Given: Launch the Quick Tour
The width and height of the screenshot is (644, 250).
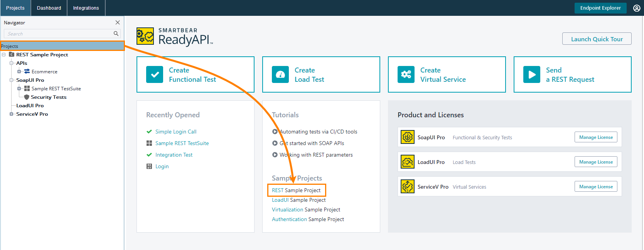Looking at the screenshot, I should pyautogui.click(x=597, y=39).
